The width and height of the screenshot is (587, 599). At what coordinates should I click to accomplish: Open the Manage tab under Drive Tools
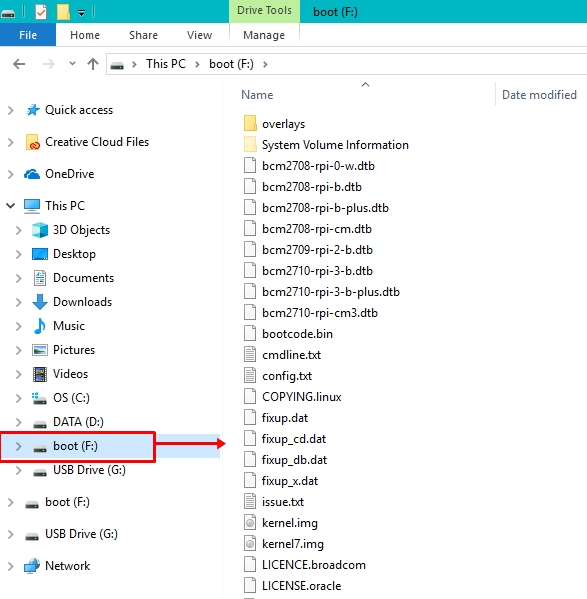pyautogui.click(x=264, y=35)
